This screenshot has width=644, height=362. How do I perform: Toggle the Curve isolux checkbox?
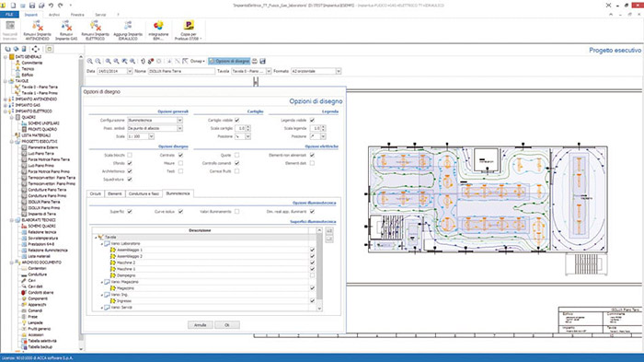click(x=180, y=212)
